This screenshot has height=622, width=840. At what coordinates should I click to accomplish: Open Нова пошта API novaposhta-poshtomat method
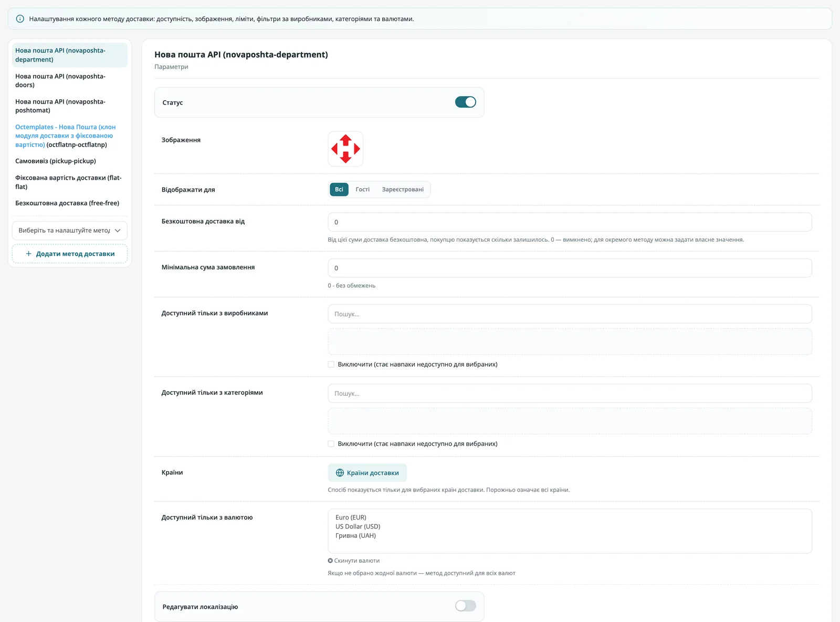pyautogui.click(x=70, y=106)
